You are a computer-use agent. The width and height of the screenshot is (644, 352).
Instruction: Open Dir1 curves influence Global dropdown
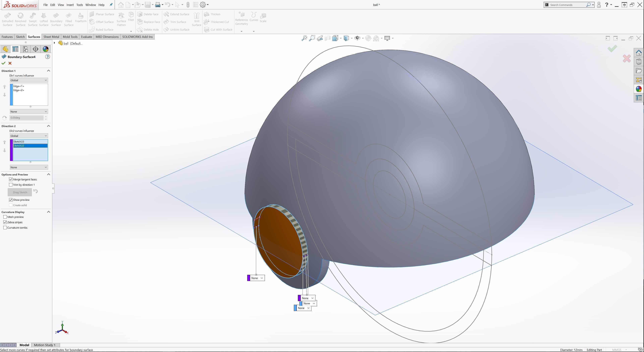click(x=29, y=80)
